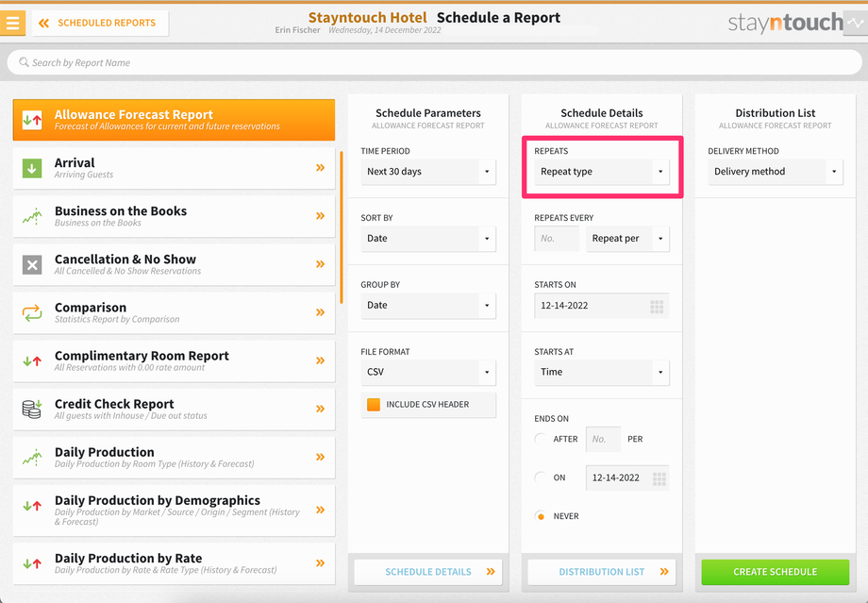Click the Daily Production by Rate arrows icon
This screenshot has width=868, height=603.
coord(32,563)
